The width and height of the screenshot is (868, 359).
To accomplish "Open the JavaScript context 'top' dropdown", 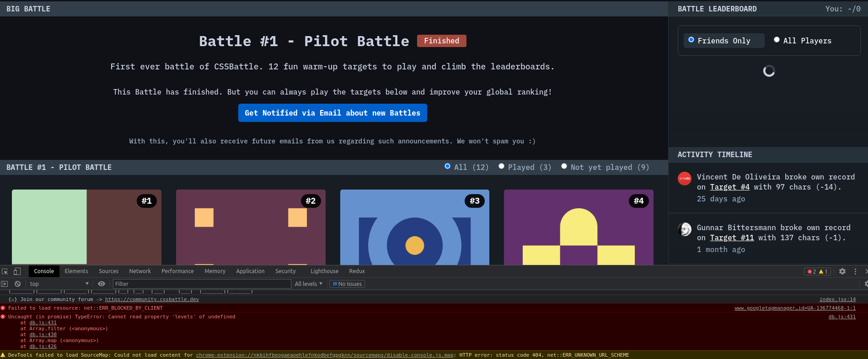I will point(59,284).
